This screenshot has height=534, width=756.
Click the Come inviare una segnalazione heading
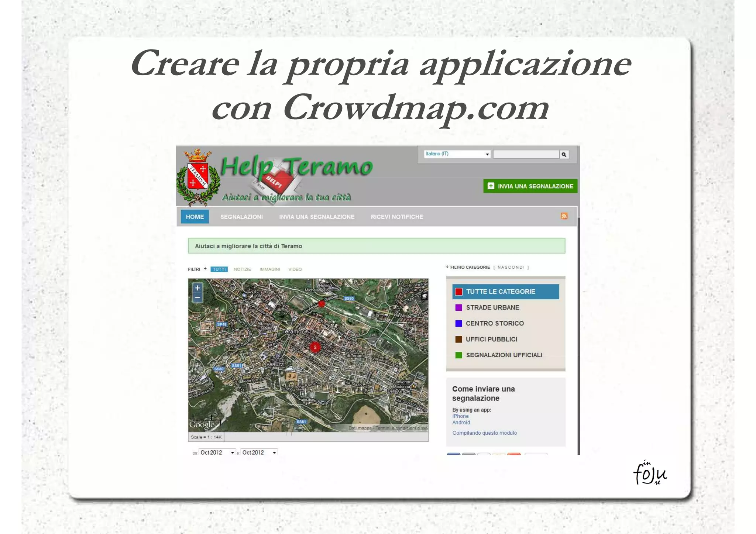coord(483,393)
